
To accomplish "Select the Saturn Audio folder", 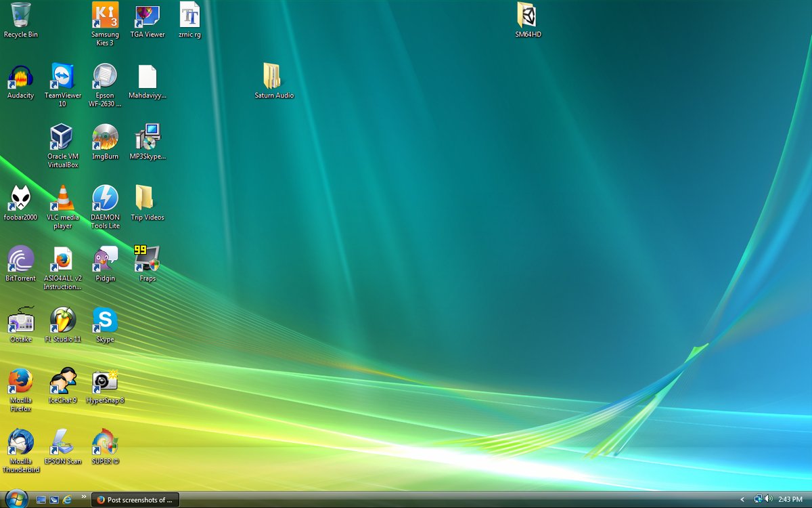I will 273,77.
